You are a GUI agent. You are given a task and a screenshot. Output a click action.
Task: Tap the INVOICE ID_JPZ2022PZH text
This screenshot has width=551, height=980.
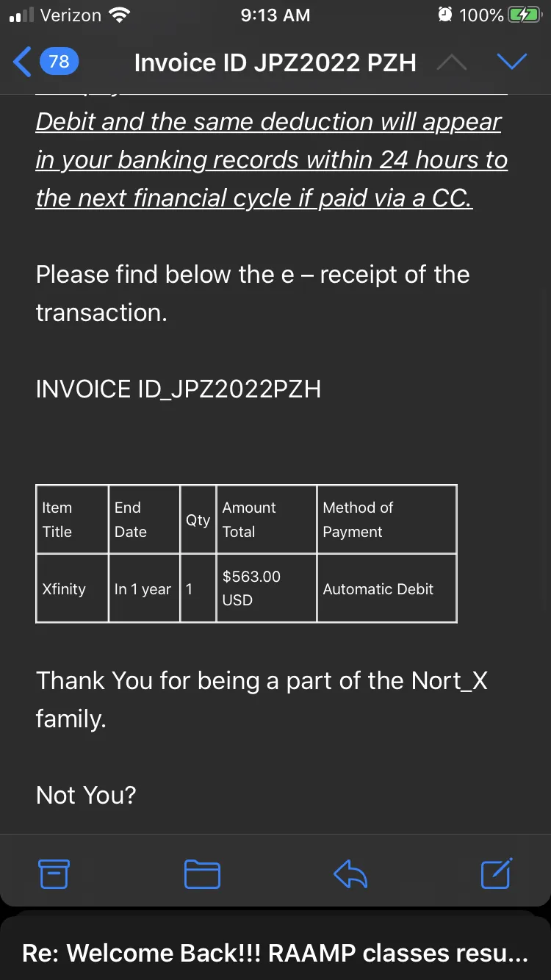tap(179, 389)
